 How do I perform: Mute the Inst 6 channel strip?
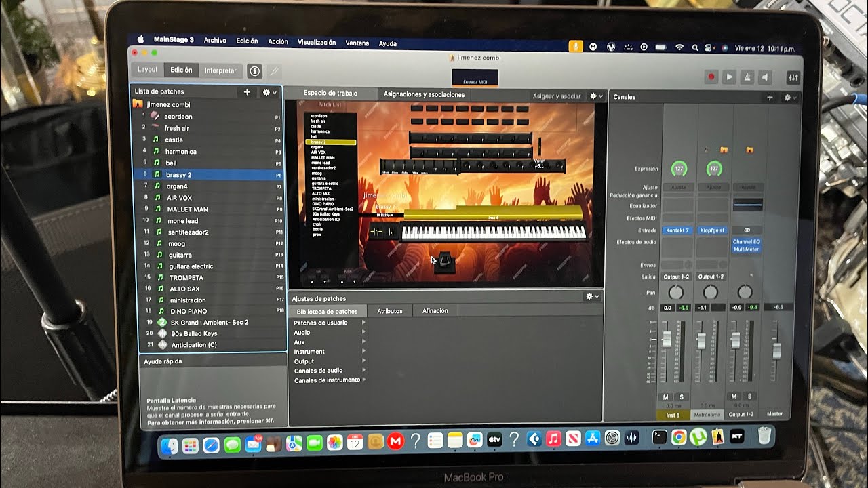pyautogui.click(x=666, y=396)
